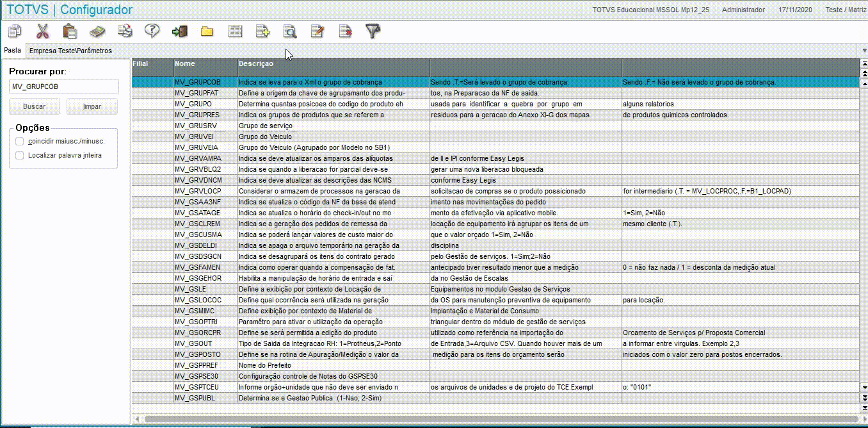
Task: Click the filter funnel icon
Action: click(x=373, y=30)
